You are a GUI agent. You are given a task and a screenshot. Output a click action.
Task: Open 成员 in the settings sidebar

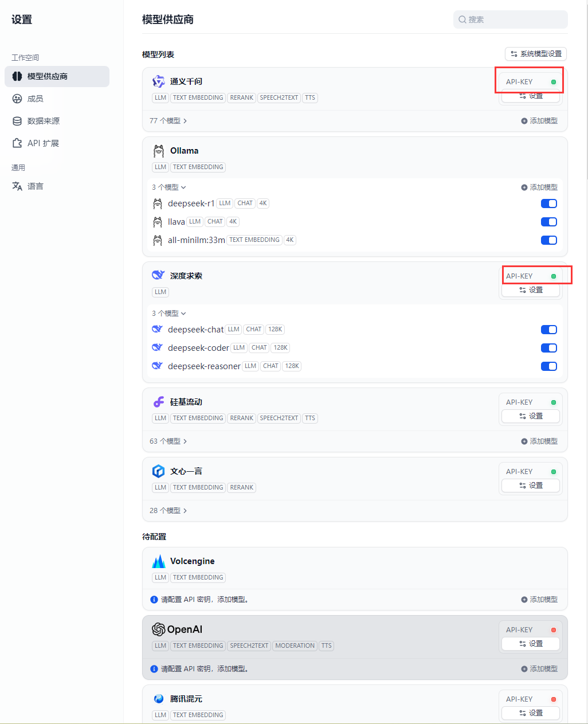pos(57,99)
